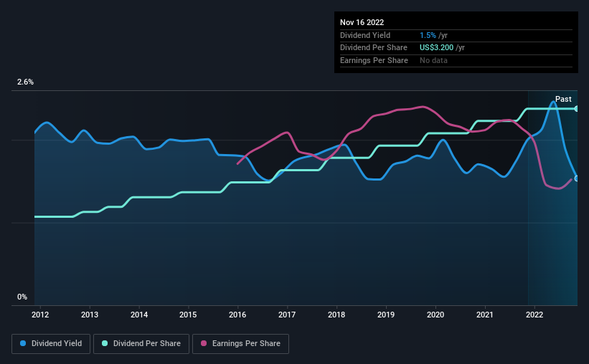Select the 2014 x-axis label
589x364 pixels.
(139, 315)
